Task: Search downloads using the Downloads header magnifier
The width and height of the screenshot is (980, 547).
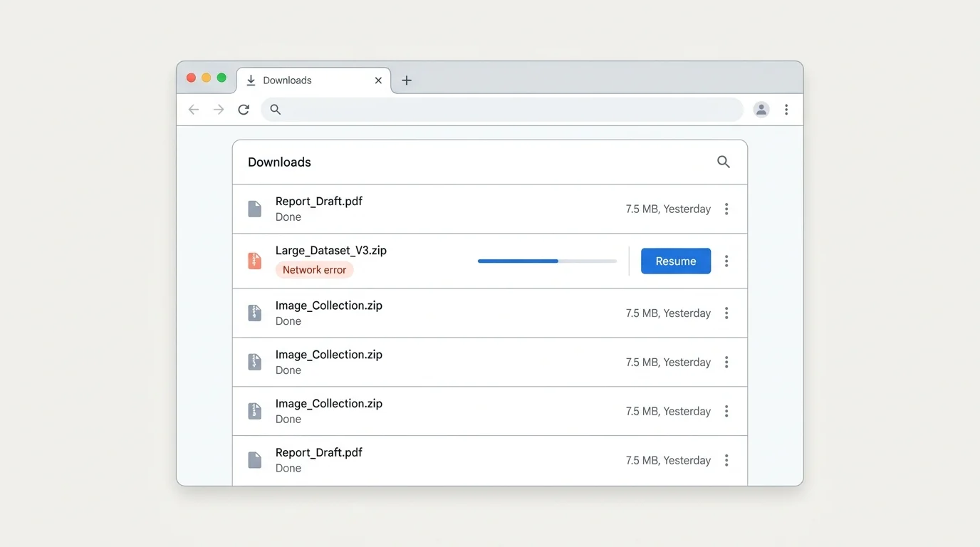Action: coord(724,162)
